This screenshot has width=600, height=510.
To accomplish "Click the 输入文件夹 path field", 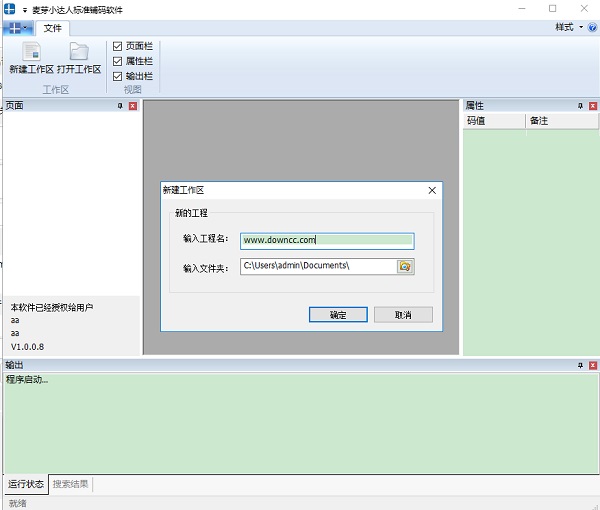I will pos(318,266).
